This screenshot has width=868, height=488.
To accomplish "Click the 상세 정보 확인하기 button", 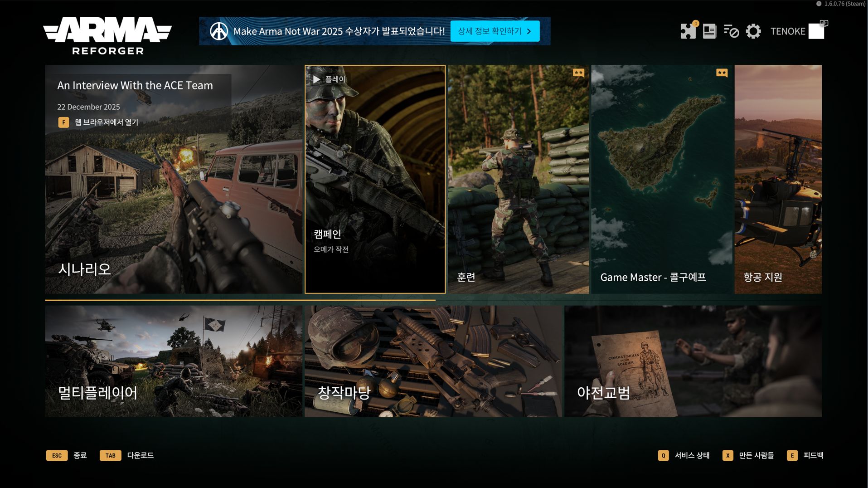I will [495, 31].
